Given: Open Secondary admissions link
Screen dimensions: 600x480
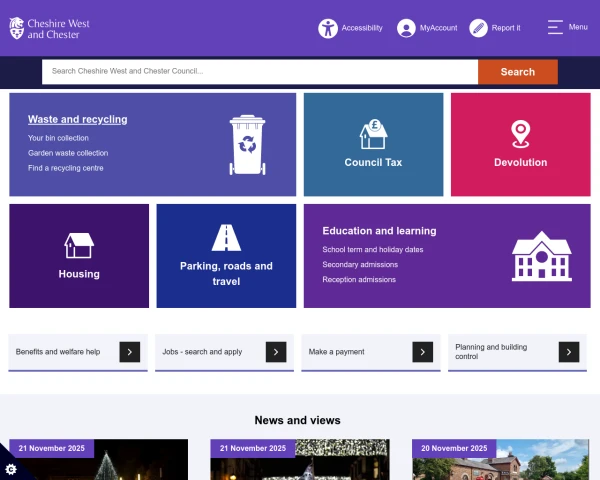Looking at the screenshot, I should 360,264.
